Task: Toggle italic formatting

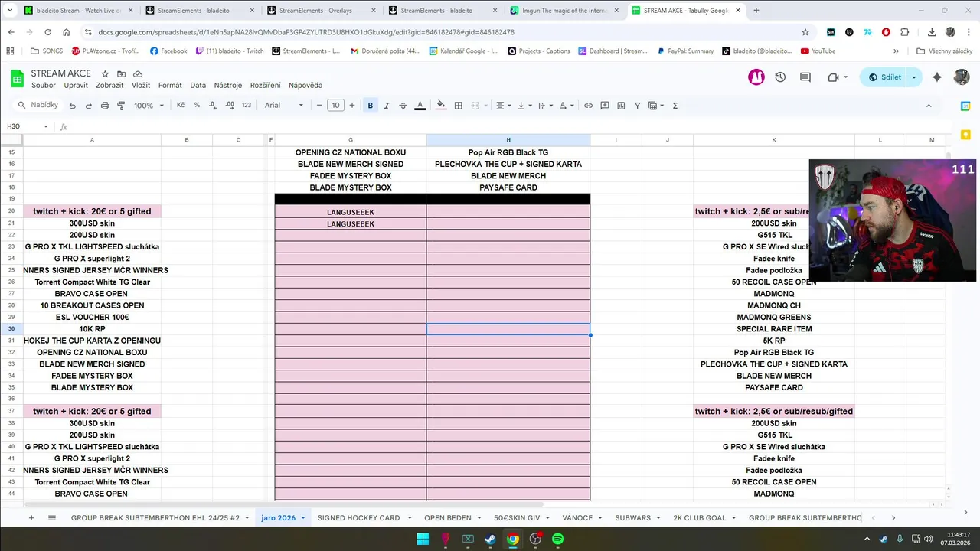Action: 387,106
